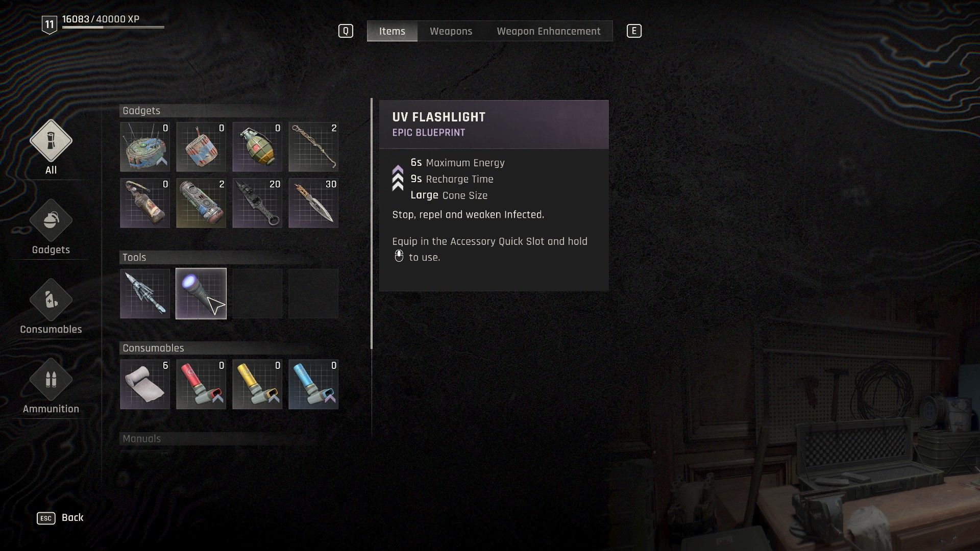This screenshot has width=980, height=551.
Task: Select the mine gadget blueprint
Action: 145,146
